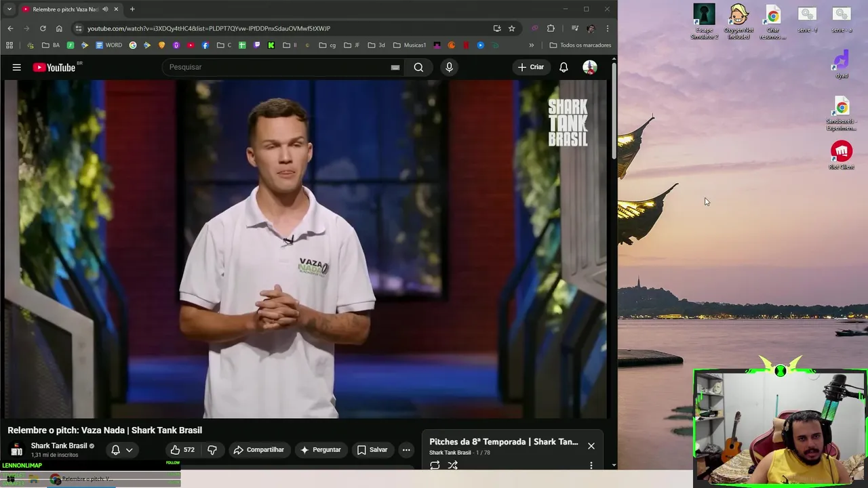The image size is (868, 488).
Task: Open the BA bookmarks folder
Action: (51, 45)
